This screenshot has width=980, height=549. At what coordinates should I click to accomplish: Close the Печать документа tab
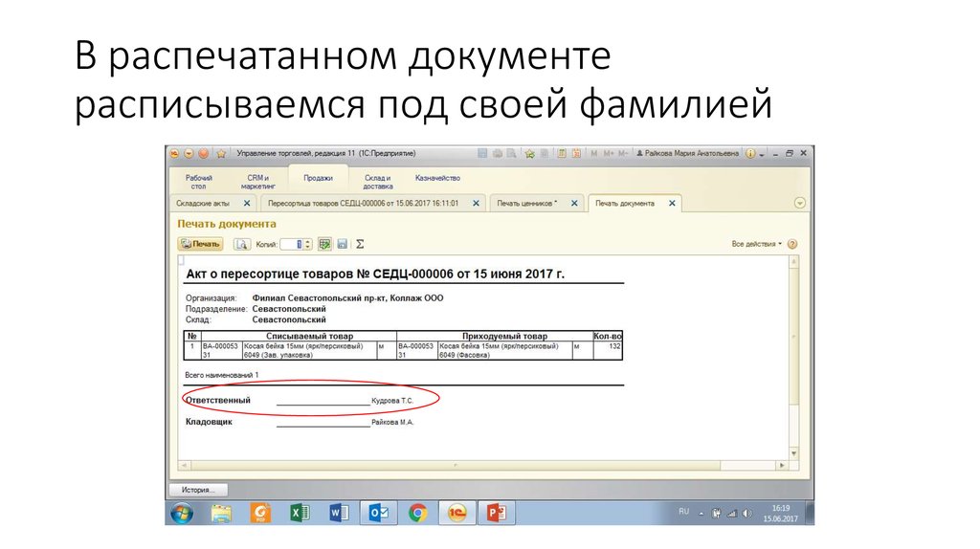(x=672, y=204)
